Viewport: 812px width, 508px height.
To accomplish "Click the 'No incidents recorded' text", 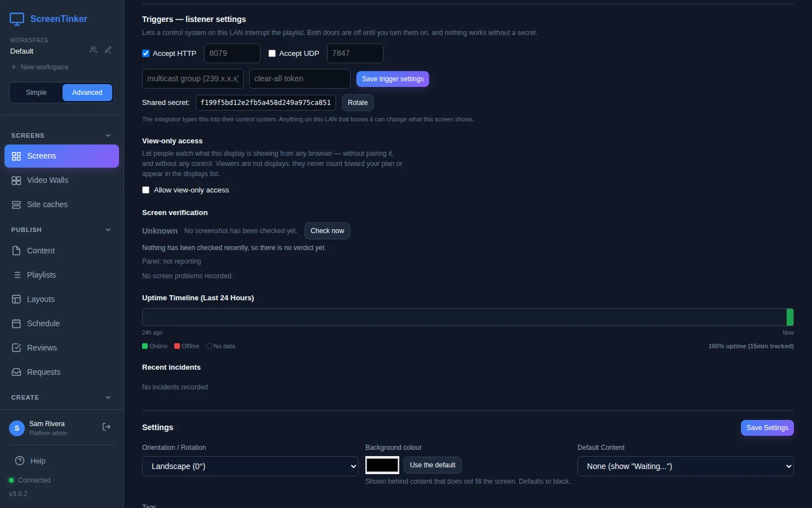I will [175, 387].
